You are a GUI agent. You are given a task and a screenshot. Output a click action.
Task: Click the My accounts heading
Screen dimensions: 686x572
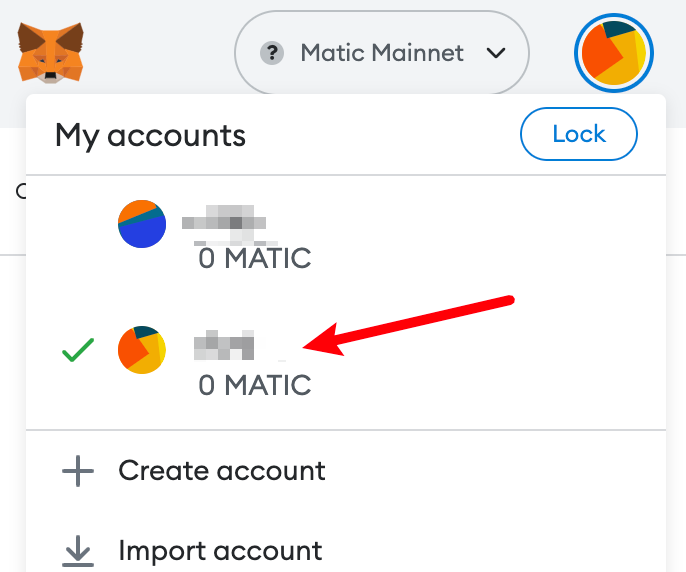[x=150, y=136]
